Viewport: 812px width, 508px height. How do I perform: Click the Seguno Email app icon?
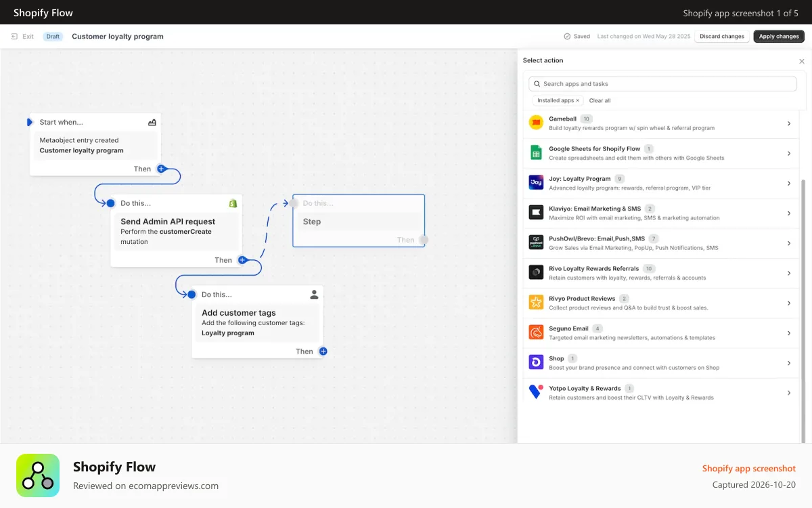click(536, 333)
